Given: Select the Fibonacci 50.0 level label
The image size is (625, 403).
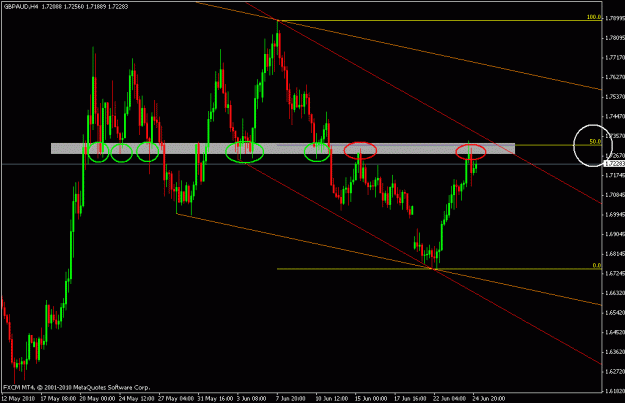Looking at the screenshot, I should click(595, 142).
